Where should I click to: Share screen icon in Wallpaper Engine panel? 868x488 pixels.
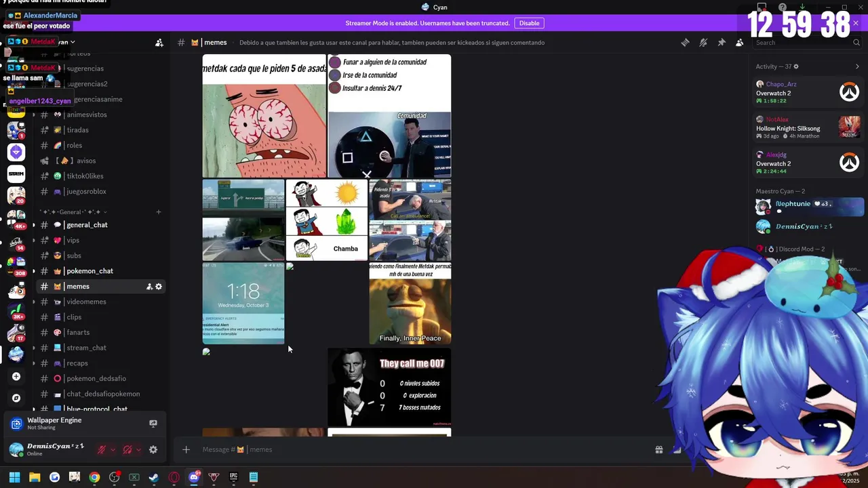153,424
